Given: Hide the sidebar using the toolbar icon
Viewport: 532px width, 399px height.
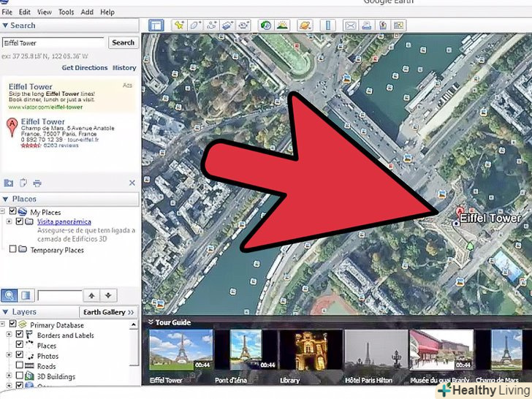Looking at the screenshot, I should (x=154, y=25).
